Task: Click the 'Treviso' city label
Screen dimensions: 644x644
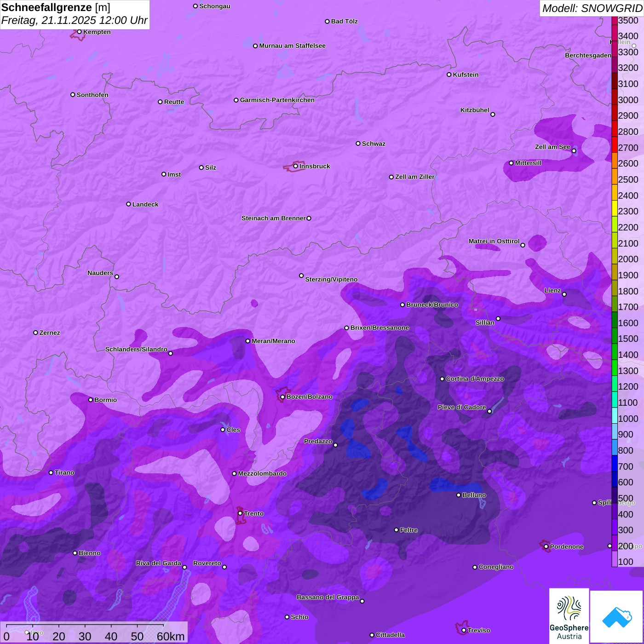Action: point(479,630)
